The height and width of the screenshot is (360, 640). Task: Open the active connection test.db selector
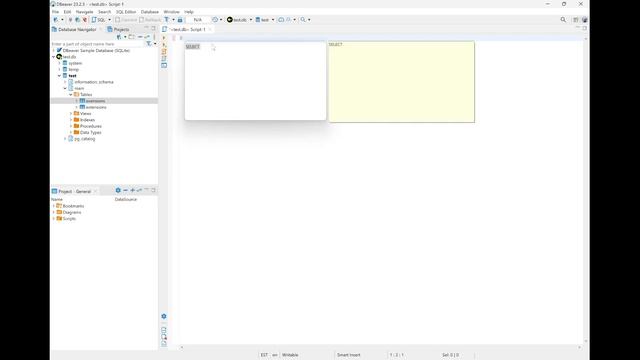pyautogui.click(x=239, y=20)
